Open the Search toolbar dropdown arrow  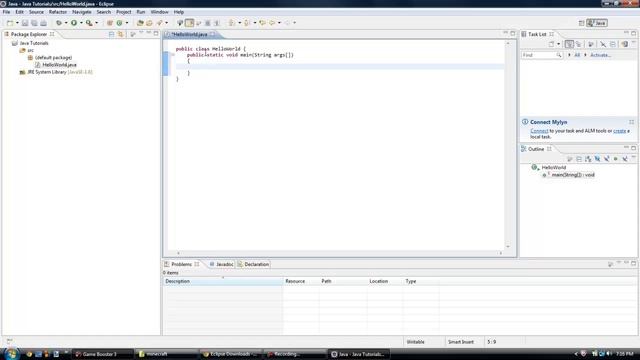click(167, 23)
